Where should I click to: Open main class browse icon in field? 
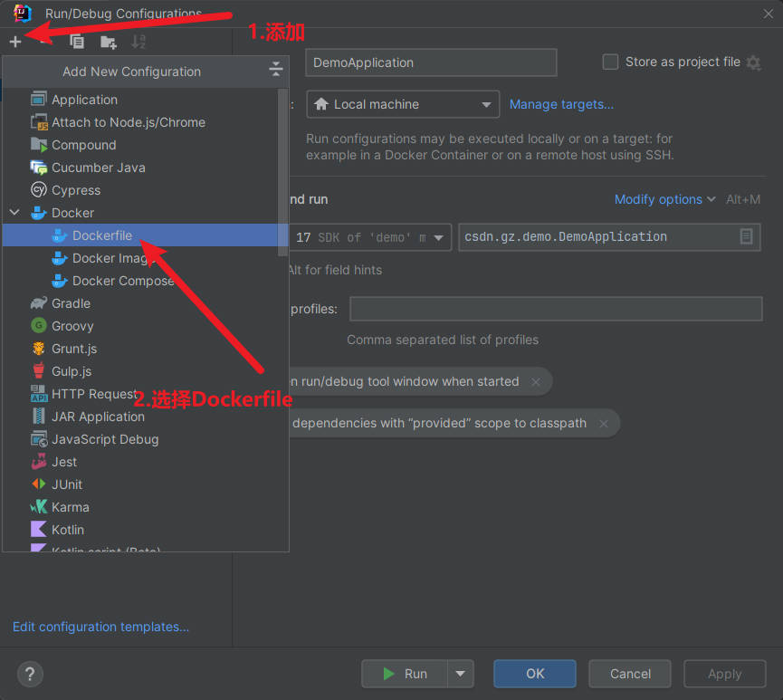tap(746, 236)
